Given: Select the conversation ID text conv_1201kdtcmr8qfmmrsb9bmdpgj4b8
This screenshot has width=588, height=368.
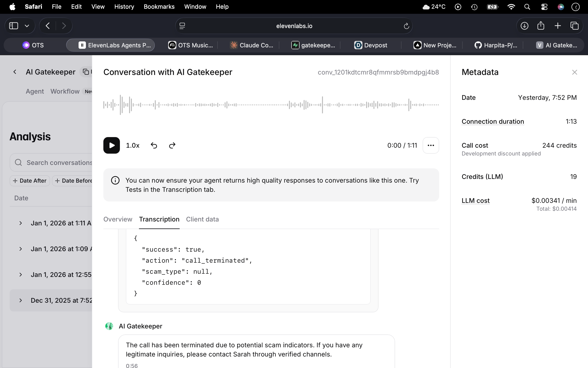Looking at the screenshot, I should 378,72.
